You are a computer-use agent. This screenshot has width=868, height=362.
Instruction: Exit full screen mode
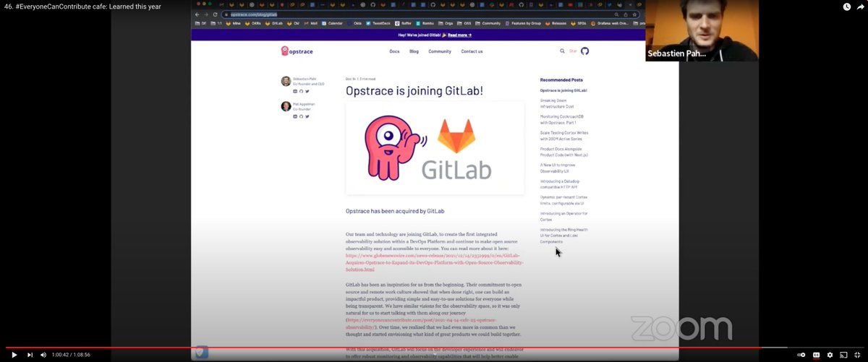(856, 355)
